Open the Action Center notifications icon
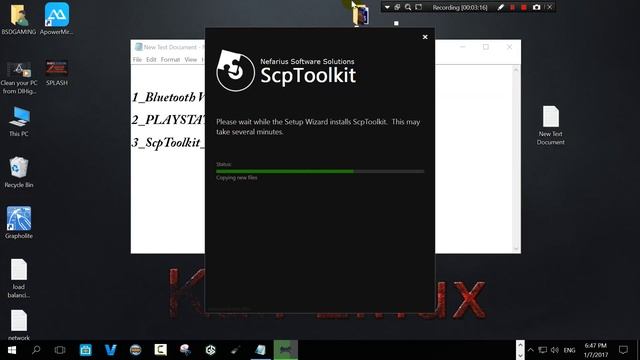Image resolution: width=640 pixels, height=360 pixels. click(623, 350)
